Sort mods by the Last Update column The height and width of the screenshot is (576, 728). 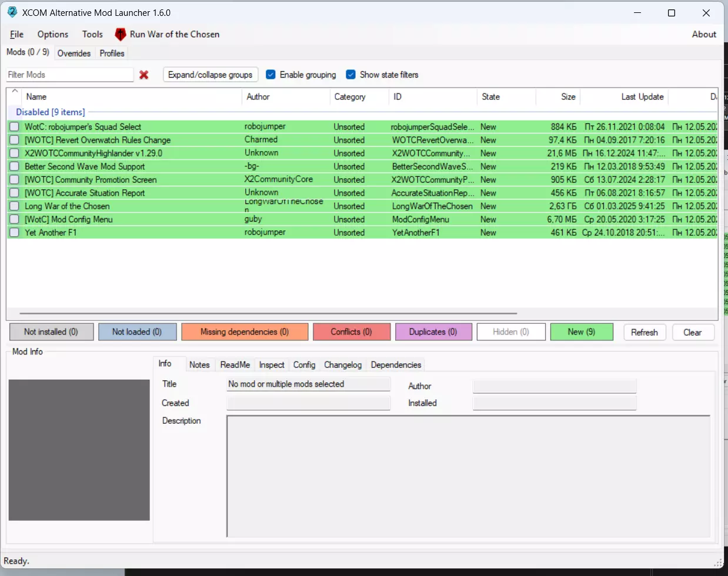642,97
